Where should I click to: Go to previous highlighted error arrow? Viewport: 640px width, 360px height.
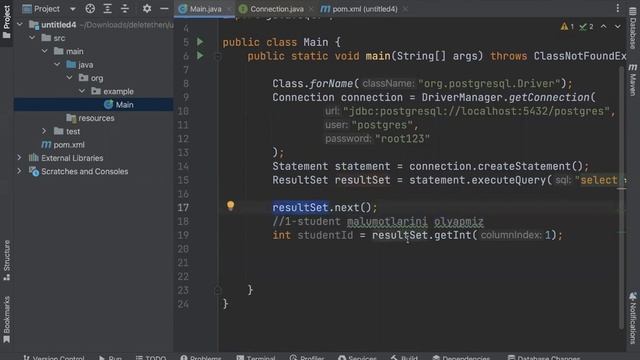click(603, 27)
